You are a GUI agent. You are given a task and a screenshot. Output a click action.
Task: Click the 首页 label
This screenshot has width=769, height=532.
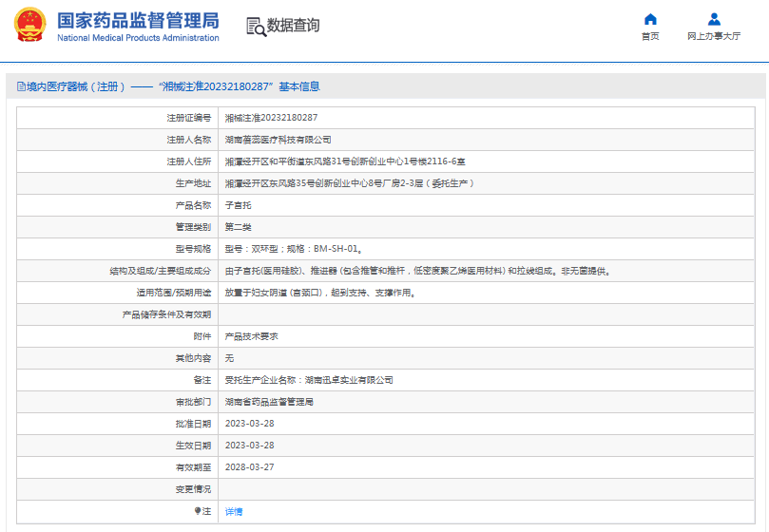coord(650,36)
